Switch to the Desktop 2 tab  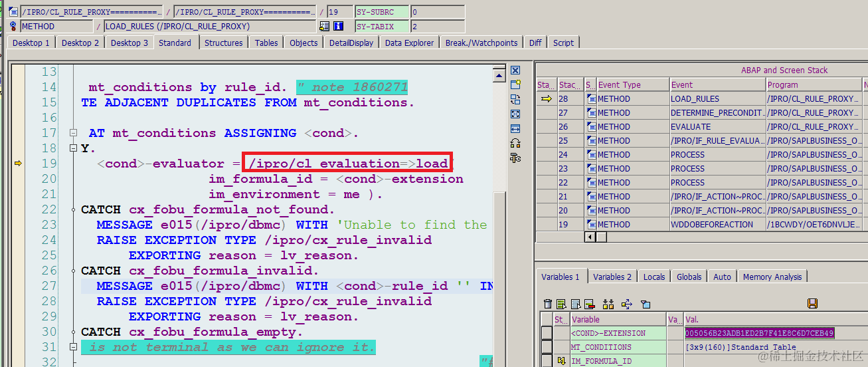click(x=80, y=43)
